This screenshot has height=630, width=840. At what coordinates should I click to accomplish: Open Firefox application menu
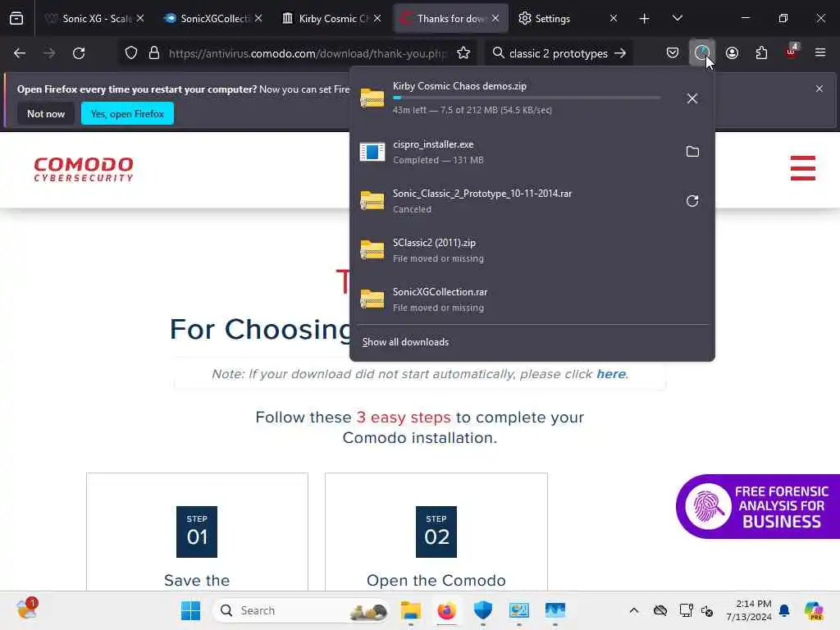(820, 52)
